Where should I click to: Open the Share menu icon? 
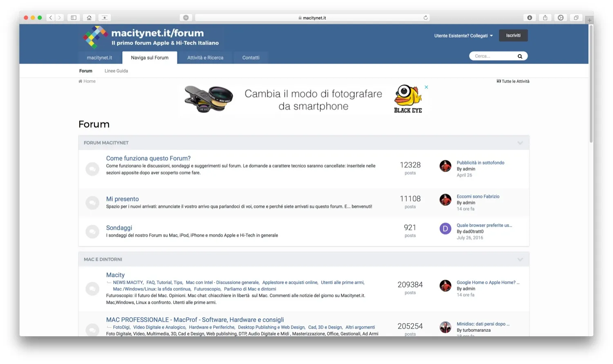click(545, 18)
